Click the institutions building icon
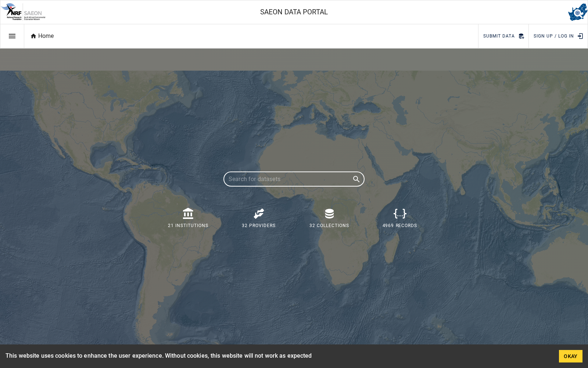The image size is (588, 368). coord(188,214)
